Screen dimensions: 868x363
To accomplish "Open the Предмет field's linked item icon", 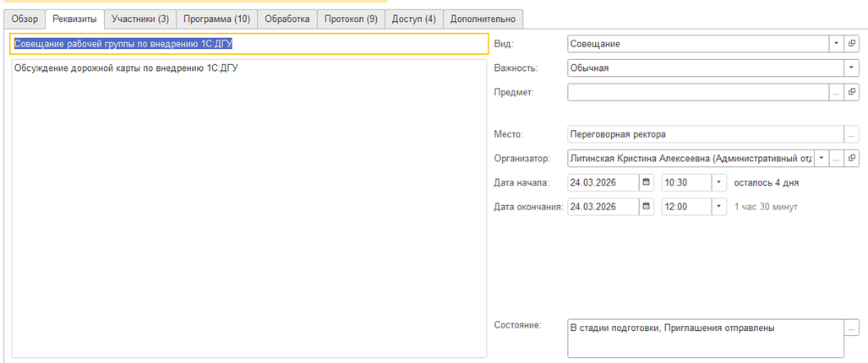I will point(852,92).
